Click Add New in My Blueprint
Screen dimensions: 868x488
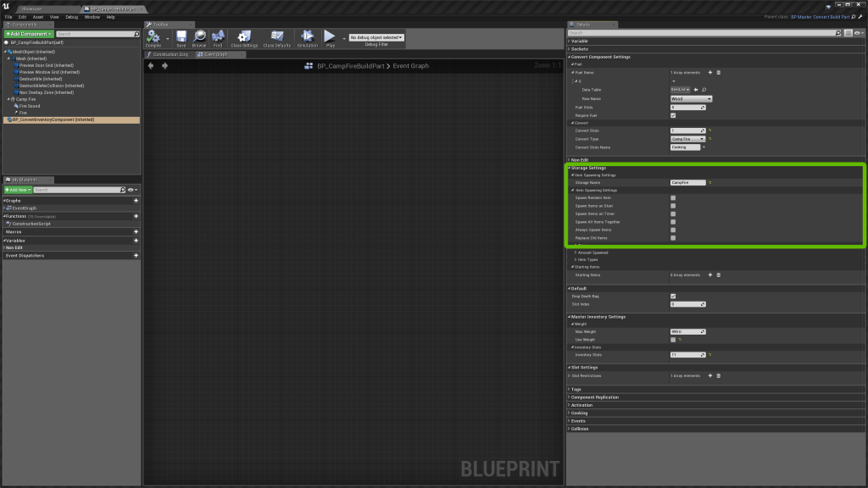coord(18,190)
